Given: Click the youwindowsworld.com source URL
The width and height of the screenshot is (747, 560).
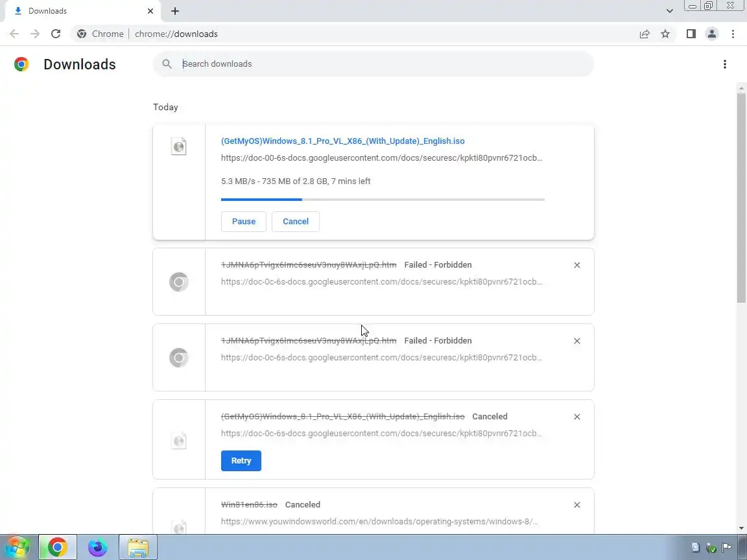Looking at the screenshot, I should (380, 521).
